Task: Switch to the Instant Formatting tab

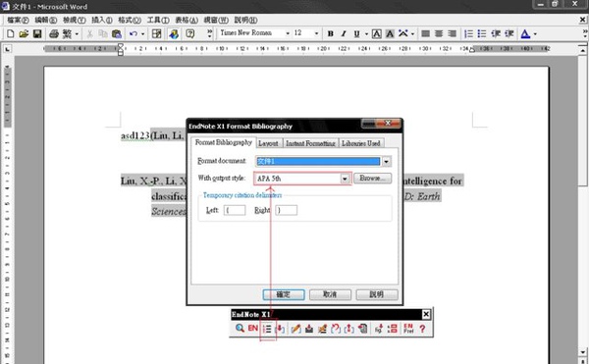Action: click(310, 143)
